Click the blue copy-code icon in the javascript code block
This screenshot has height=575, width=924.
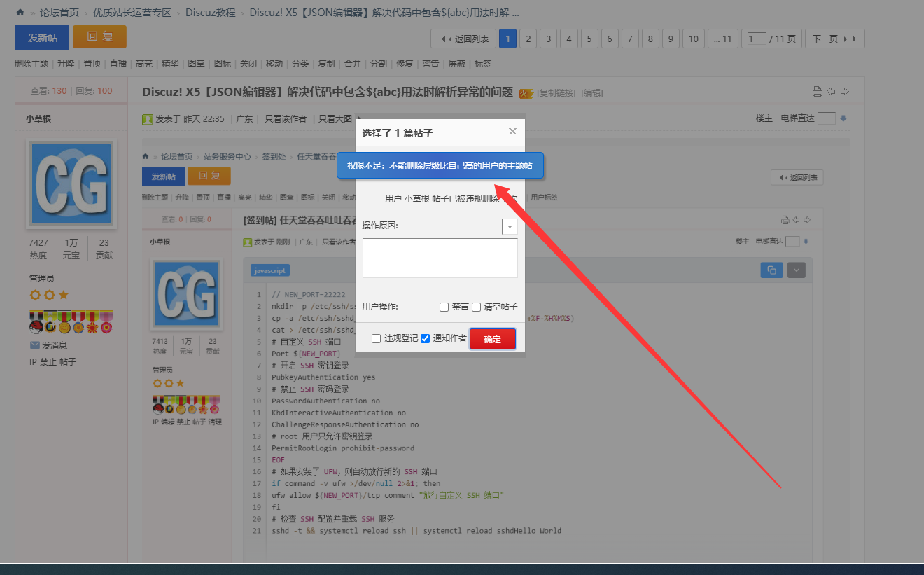pos(771,270)
